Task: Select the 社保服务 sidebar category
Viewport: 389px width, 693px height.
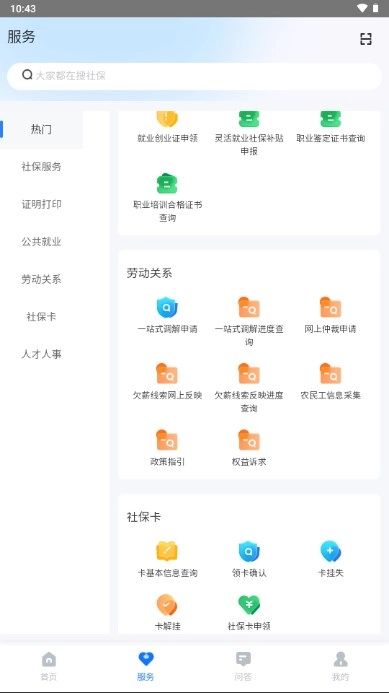Action: [41, 167]
